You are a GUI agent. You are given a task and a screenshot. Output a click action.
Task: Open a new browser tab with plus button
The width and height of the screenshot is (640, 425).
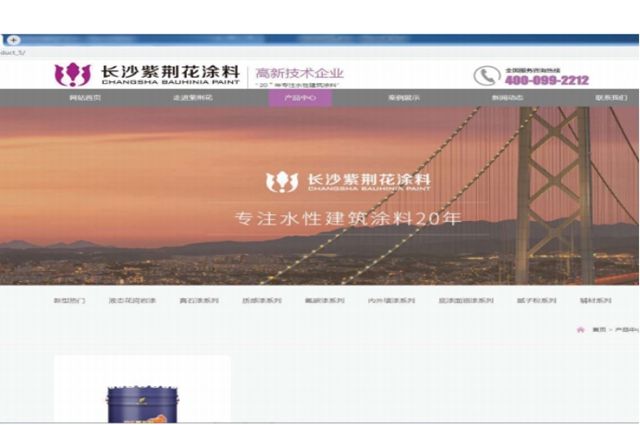click(x=13, y=40)
